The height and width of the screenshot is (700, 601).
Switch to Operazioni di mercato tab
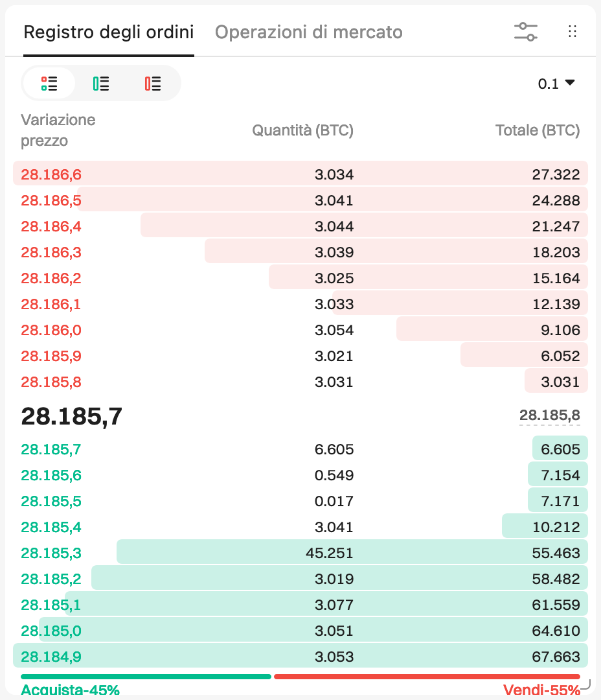(x=309, y=32)
